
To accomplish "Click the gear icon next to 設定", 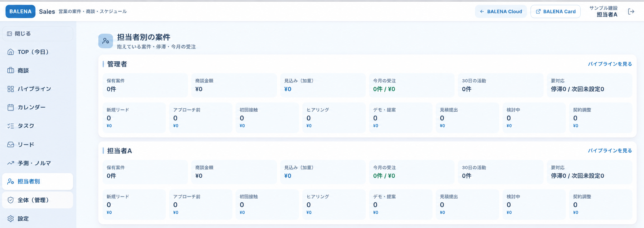I will [11, 219].
